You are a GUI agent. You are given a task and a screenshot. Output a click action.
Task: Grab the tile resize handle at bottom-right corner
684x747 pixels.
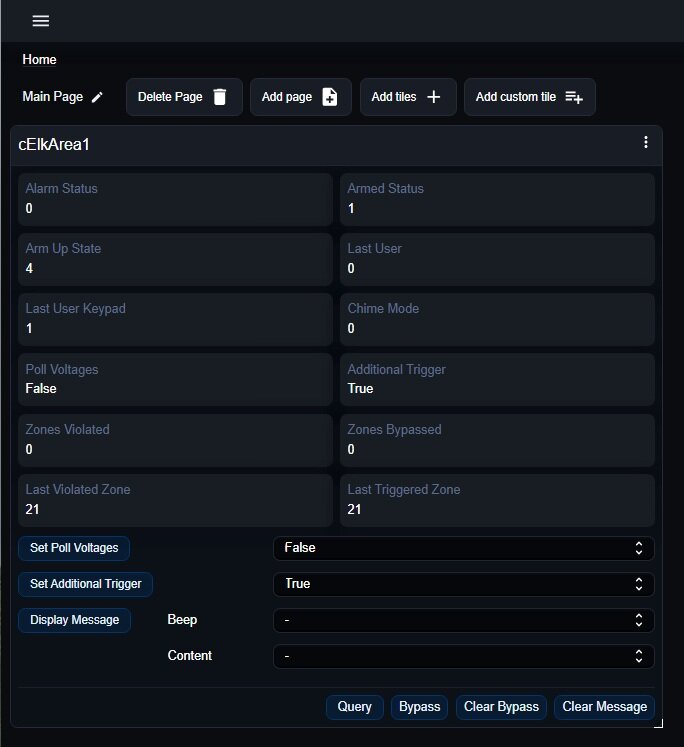(x=656, y=720)
